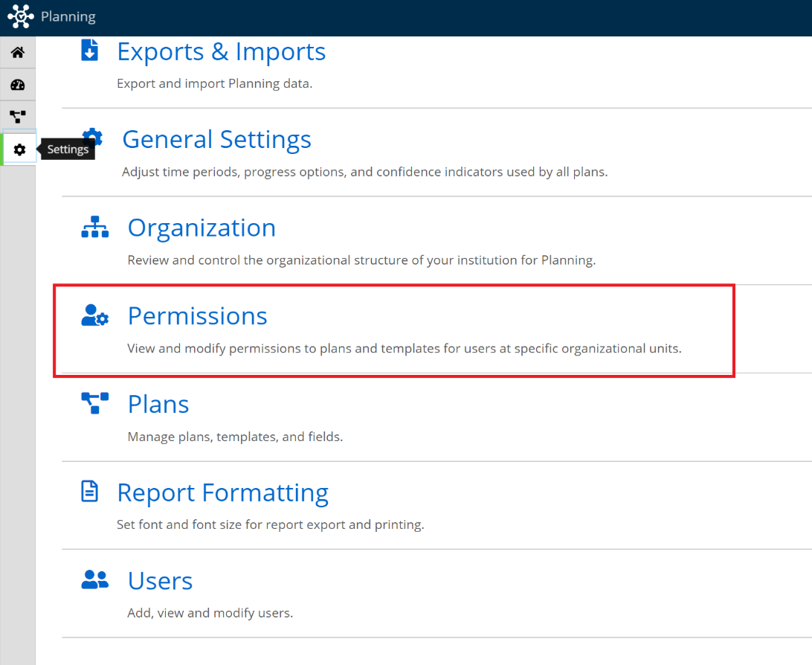Open the Plans management page
812x665 pixels.
pos(158,404)
